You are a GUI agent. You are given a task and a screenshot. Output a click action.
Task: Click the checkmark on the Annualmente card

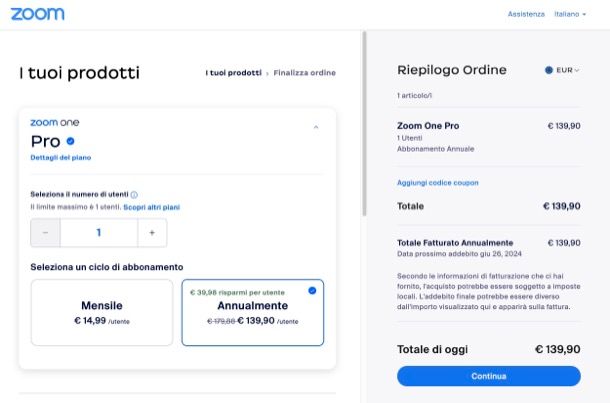click(x=312, y=291)
